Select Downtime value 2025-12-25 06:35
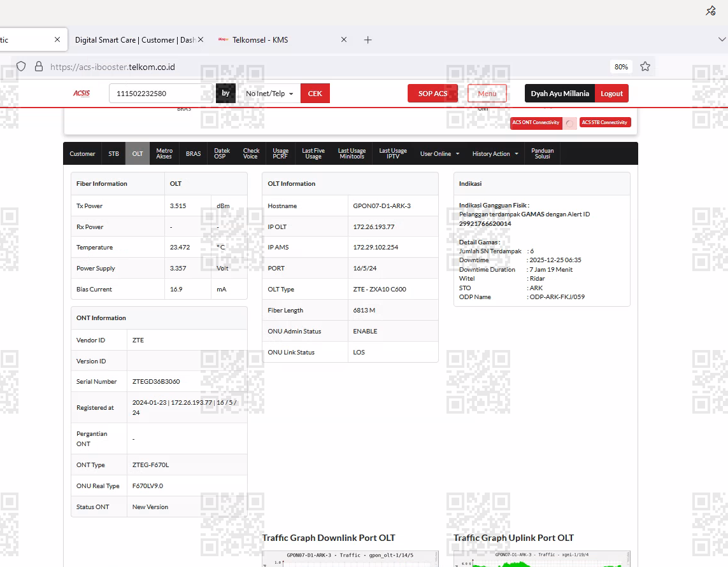 tap(555, 260)
